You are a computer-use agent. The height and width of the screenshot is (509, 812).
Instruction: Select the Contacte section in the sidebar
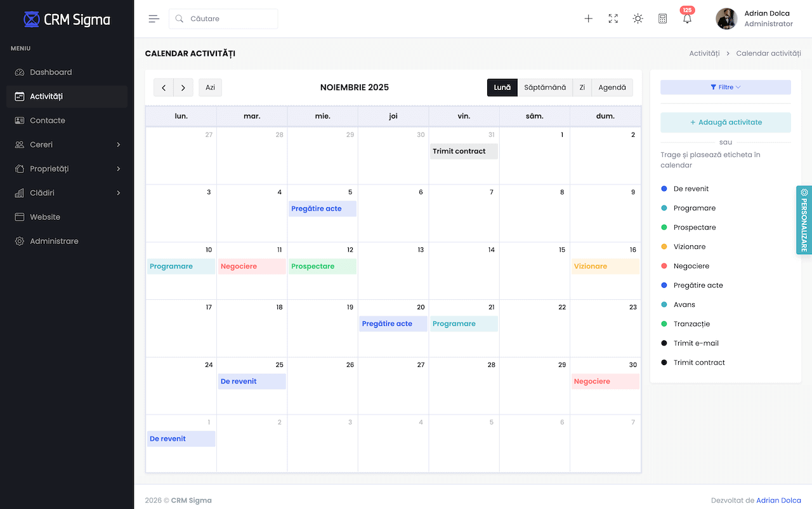coord(48,120)
